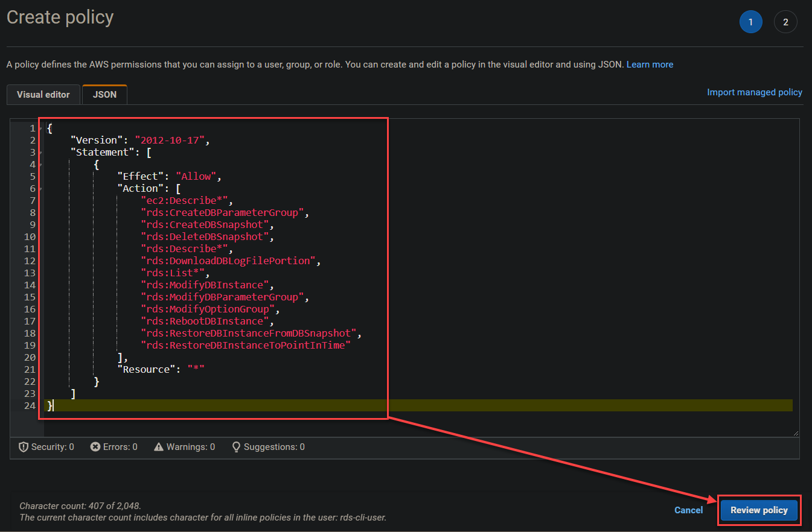Click line number 20 in the gutter
The width and height of the screenshot is (812, 532).
(x=30, y=358)
